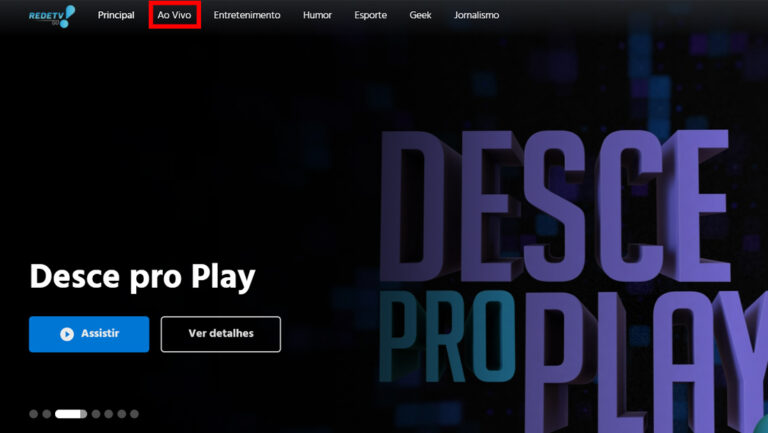Image resolution: width=768 pixels, height=433 pixels.
Task: Select the first carousel dot
Action: 34,414
